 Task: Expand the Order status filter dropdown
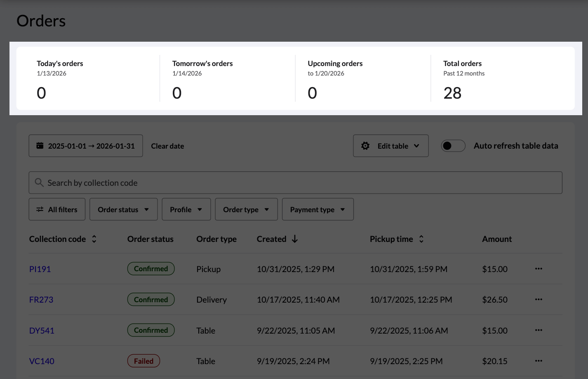tap(123, 209)
